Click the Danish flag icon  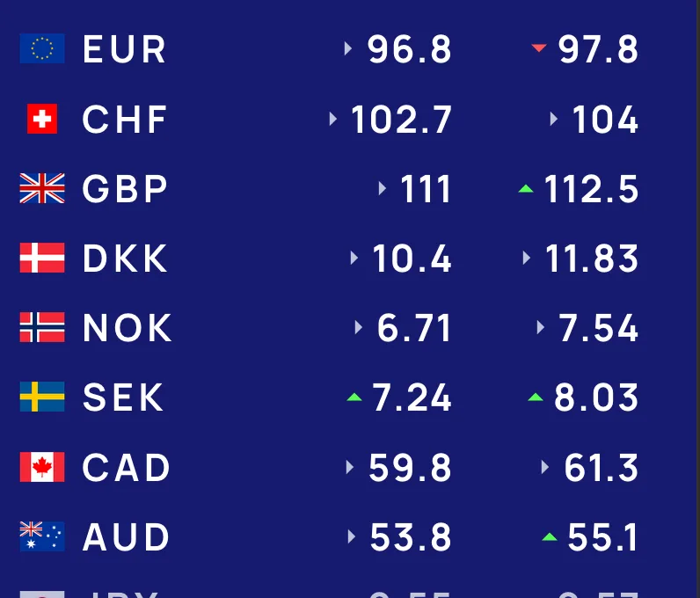[42, 258]
